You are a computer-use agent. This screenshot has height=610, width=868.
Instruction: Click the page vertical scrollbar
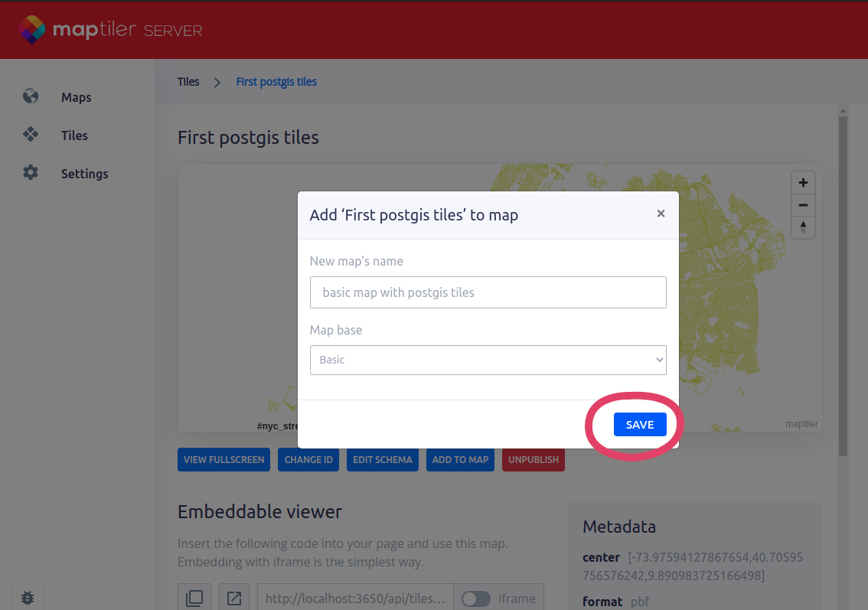point(843,283)
